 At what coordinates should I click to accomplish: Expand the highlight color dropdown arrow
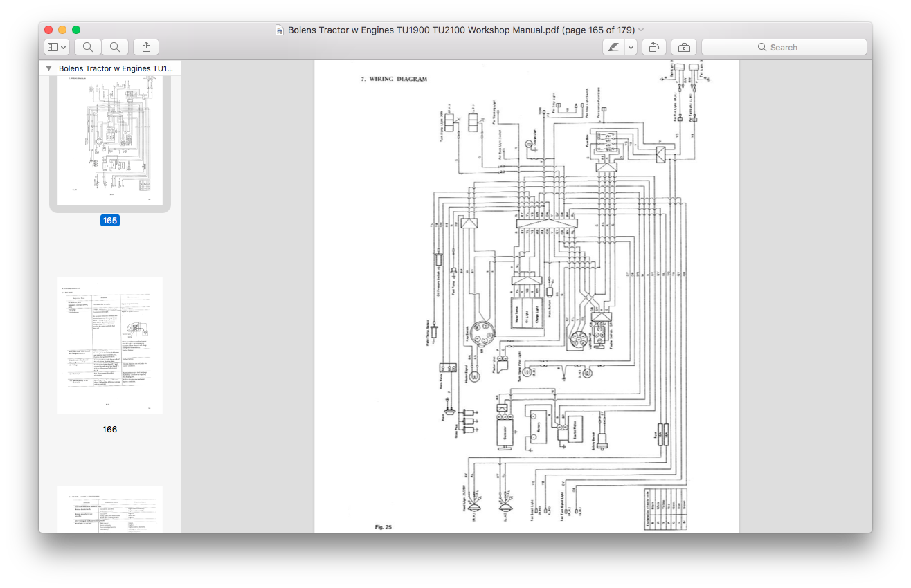click(x=631, y=47)
